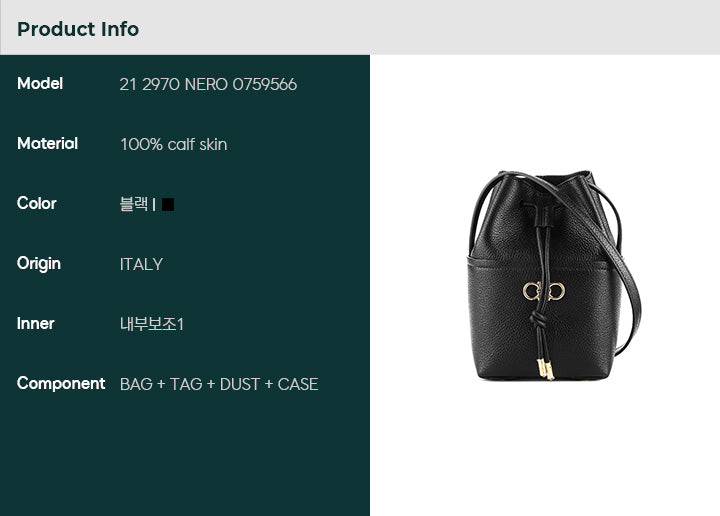Click the Product Info heading

pos(78,29)
